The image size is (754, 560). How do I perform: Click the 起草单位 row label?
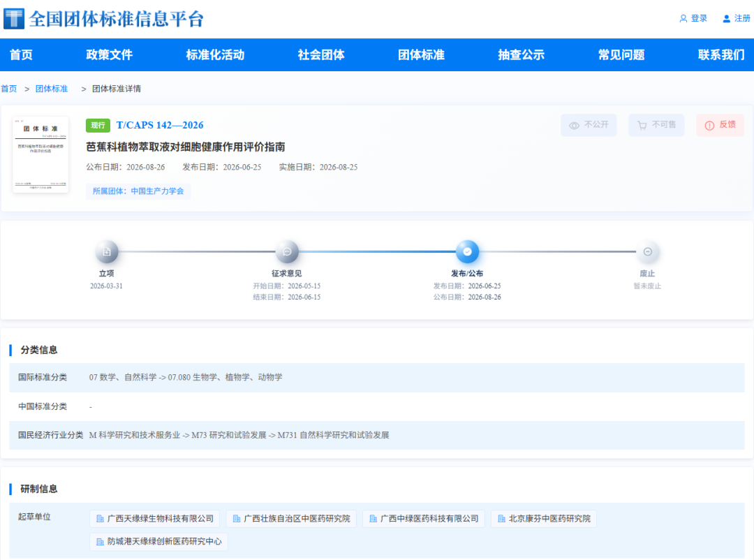pos(35,517)
